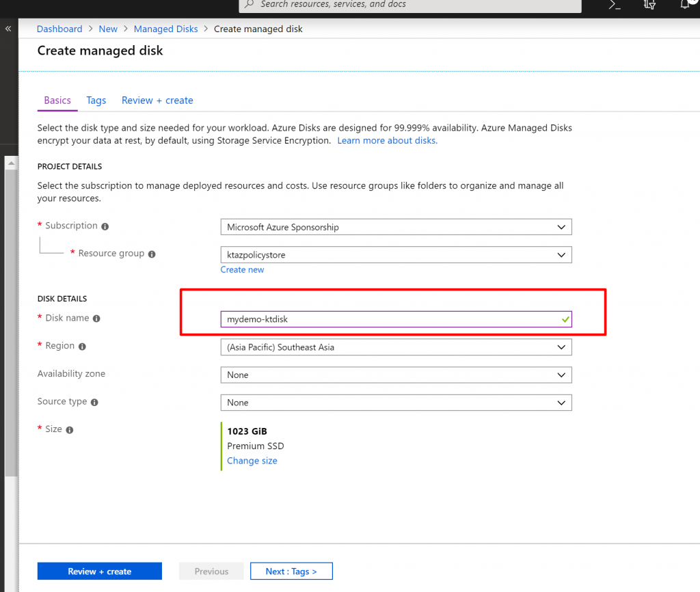Open the directory and subscription filter icon
Viewport: 700px width, 592px height.
pos(650,5)
